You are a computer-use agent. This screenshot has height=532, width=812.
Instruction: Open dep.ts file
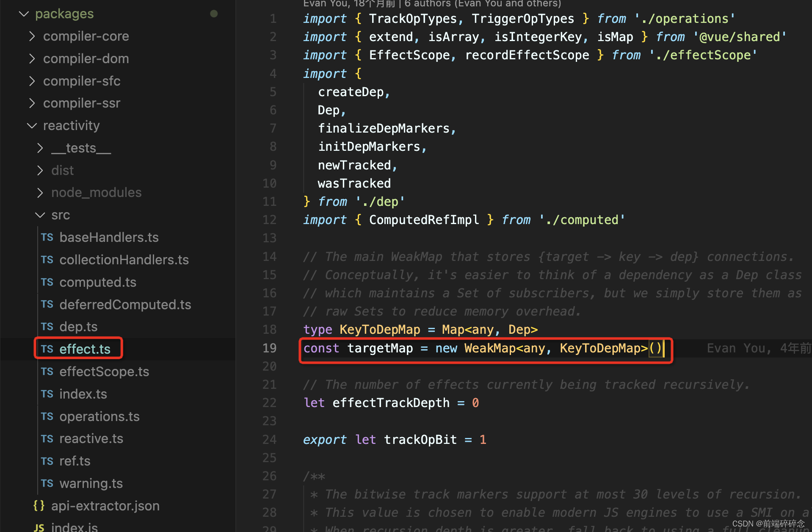tap(78, 327)
